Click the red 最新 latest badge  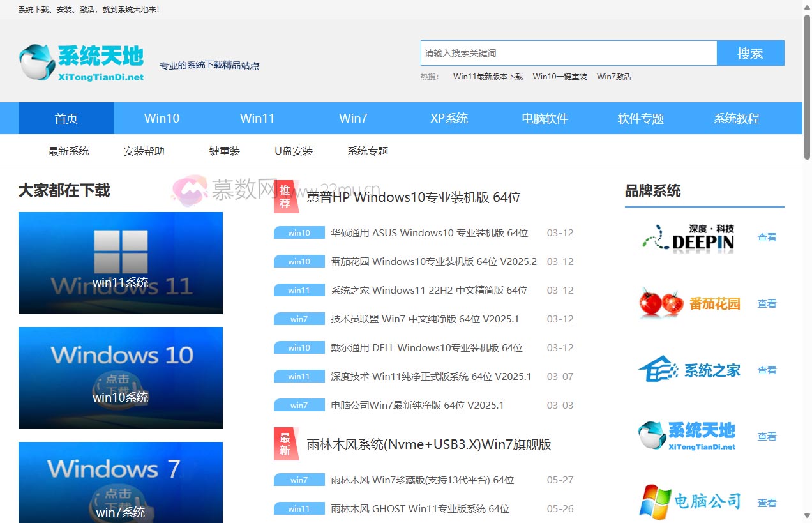point(285,444)
